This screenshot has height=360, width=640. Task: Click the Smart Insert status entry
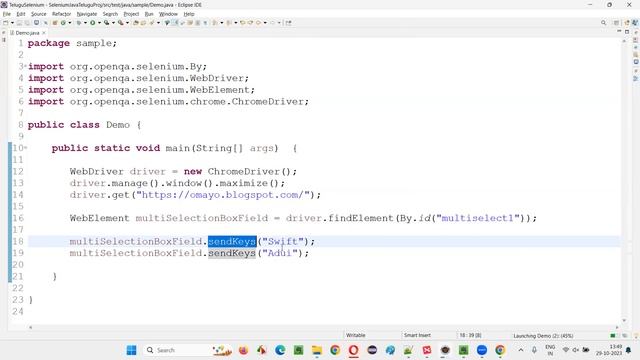[417, 335]
